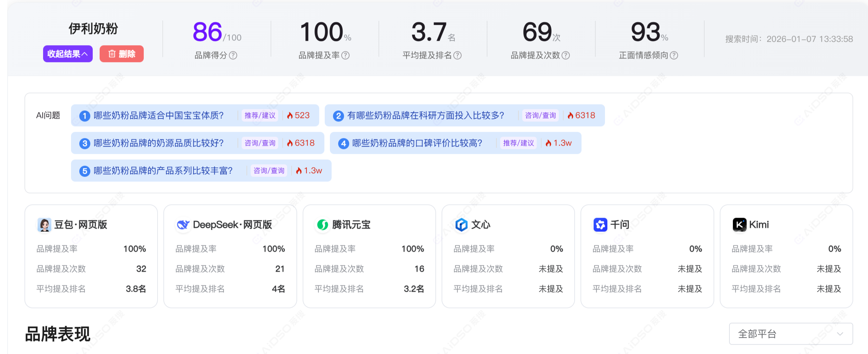Image resolution: width=868 pixels, height=354 pixels.
Task: Delete the brand with 删除 button
Action: point(121,54)
